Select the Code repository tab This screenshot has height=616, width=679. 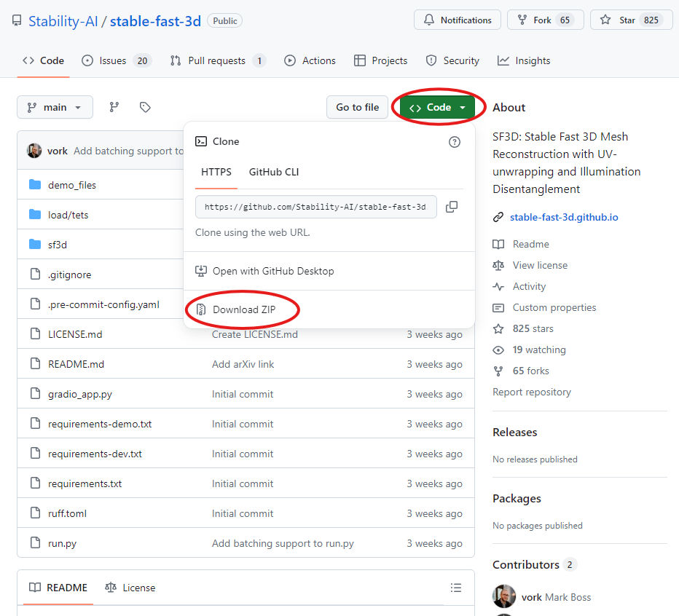click(x=43, y=60)
